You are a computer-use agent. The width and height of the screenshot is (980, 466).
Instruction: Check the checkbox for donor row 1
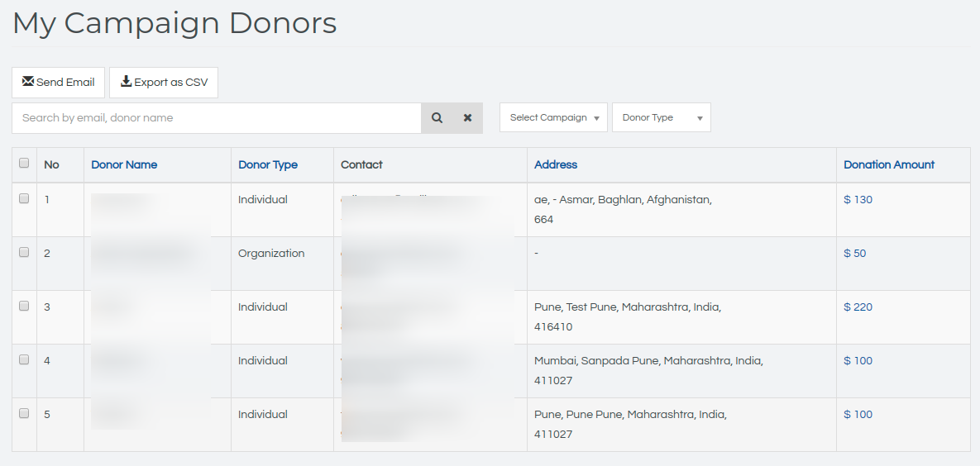tap(24, 198)
